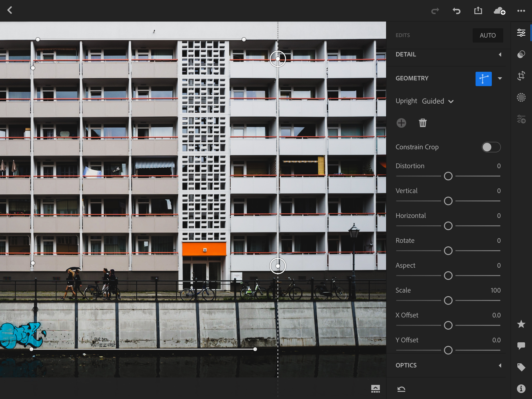Toggle the Guided Upright tool button
Image resolution: width=532 pixels, height=399 pixels.
click(x=483, y=79)
